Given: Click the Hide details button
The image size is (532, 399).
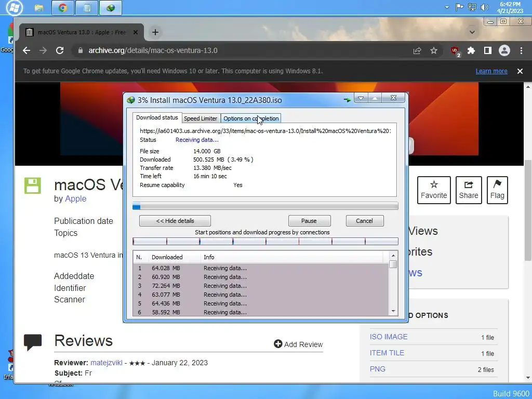Looking at the screenshot, I should (x=175, y=221).
